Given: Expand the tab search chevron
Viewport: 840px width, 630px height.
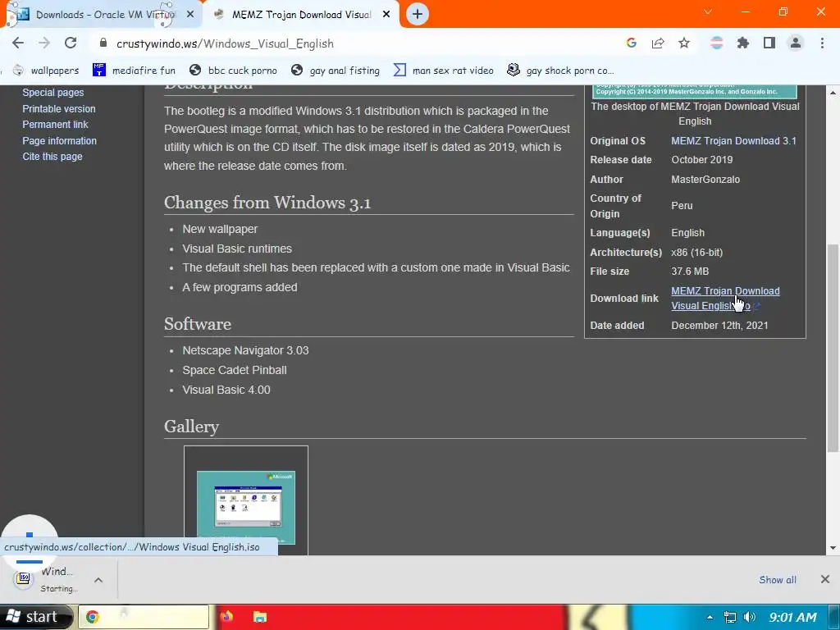Looking at the screenshot, I should 708,11.
